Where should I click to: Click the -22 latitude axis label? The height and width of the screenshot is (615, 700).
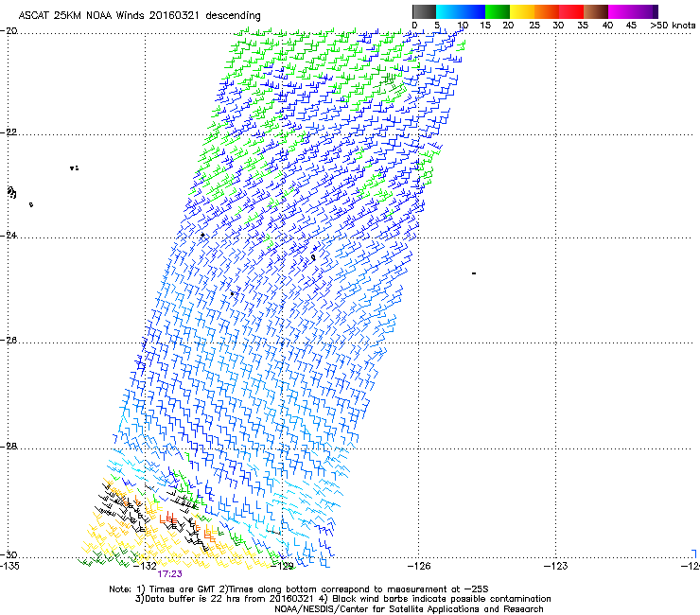[x=9, y=132]
